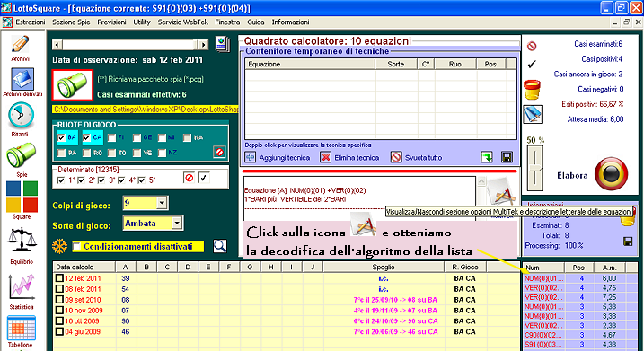Viewport: 644px width, 351px height.
Task: Toggle the BA wheel checkbox
Action: click(62, 137)
